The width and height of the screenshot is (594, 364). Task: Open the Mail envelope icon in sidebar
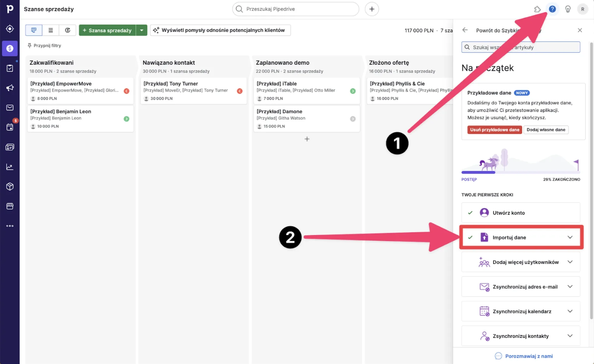point(10,107)
